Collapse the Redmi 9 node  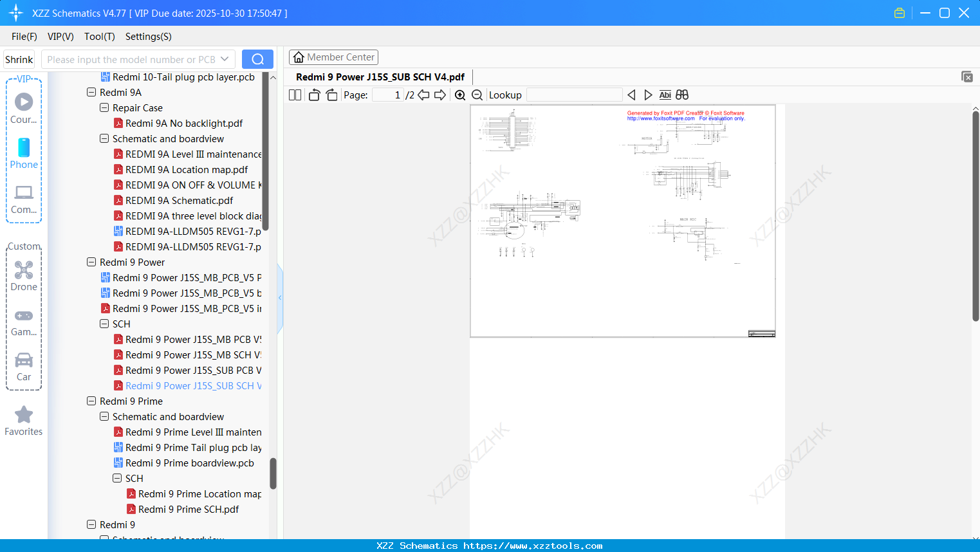click(x=91, y=524)
